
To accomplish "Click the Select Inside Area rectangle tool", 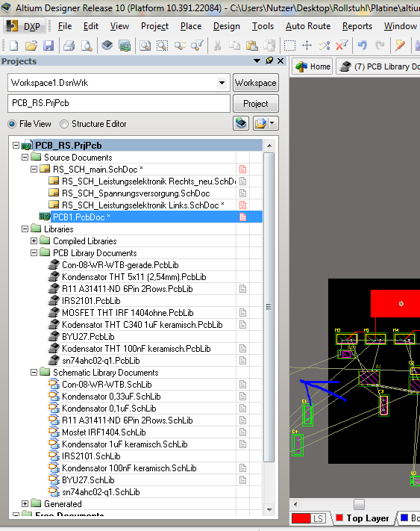I will pyautogui.click(x=289, y=46).
